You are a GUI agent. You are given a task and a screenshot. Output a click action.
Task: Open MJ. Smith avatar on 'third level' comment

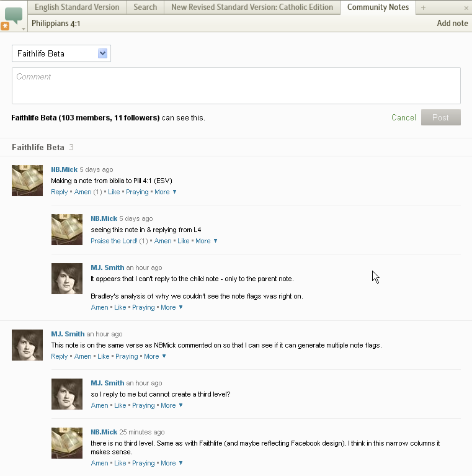[67, 394]
